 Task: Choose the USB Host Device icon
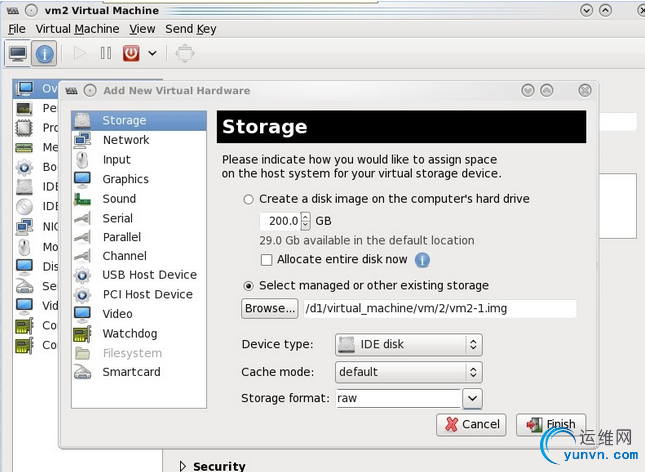click(83, 275)
